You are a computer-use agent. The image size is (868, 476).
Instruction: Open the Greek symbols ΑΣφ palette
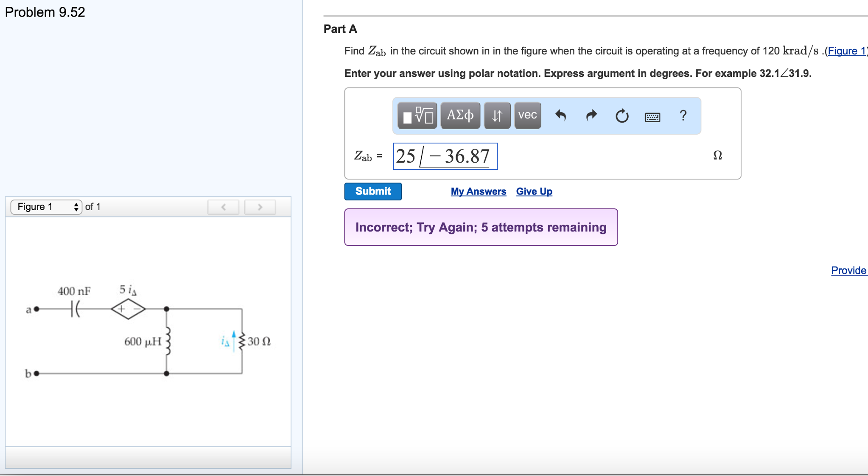(460, 115)
